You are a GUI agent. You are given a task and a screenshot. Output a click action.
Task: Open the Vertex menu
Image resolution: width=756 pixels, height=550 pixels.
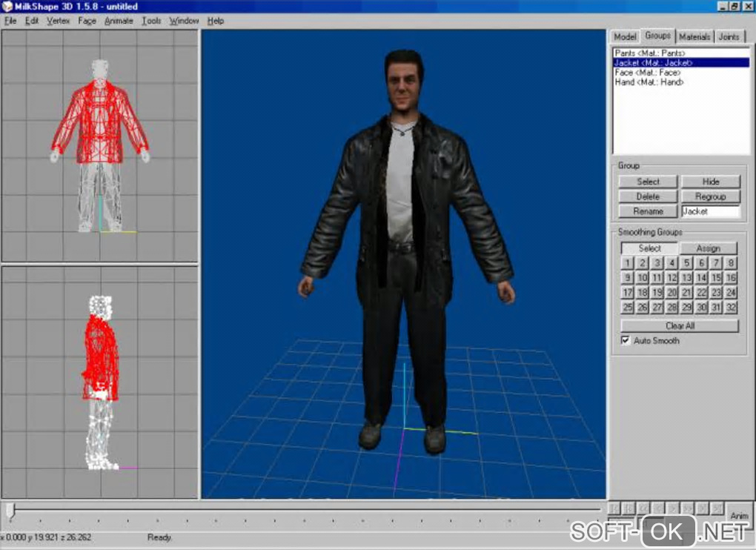point(58,21)
